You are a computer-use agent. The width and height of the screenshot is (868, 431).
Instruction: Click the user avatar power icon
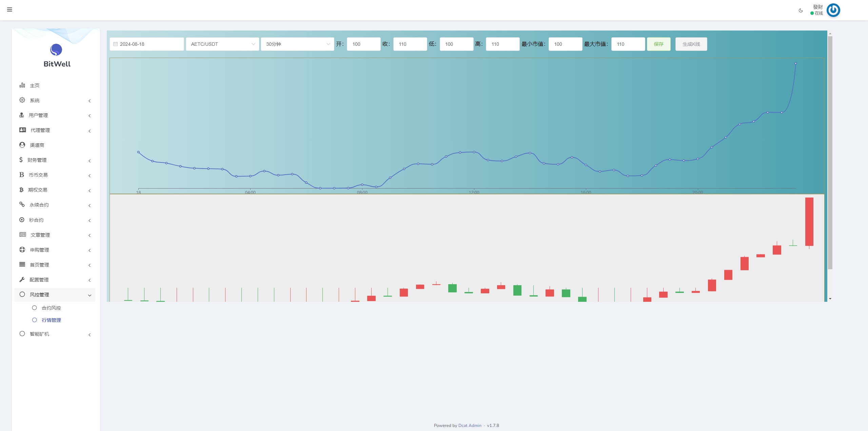pyautogui.click(x=833, y=10)
